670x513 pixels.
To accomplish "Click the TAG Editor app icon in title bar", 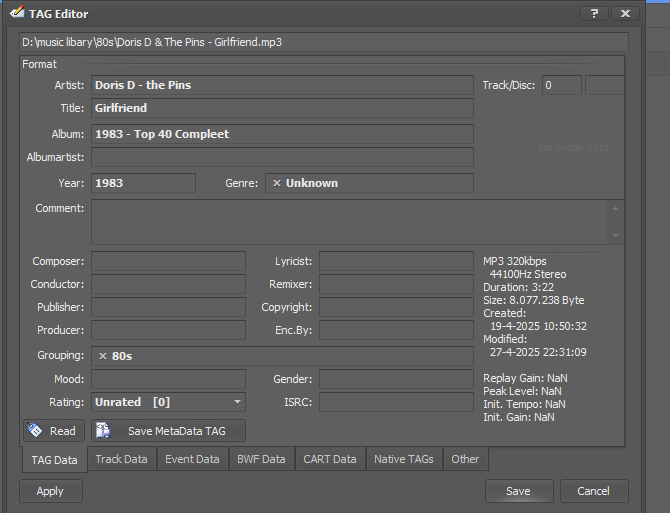I will (16, 14).
